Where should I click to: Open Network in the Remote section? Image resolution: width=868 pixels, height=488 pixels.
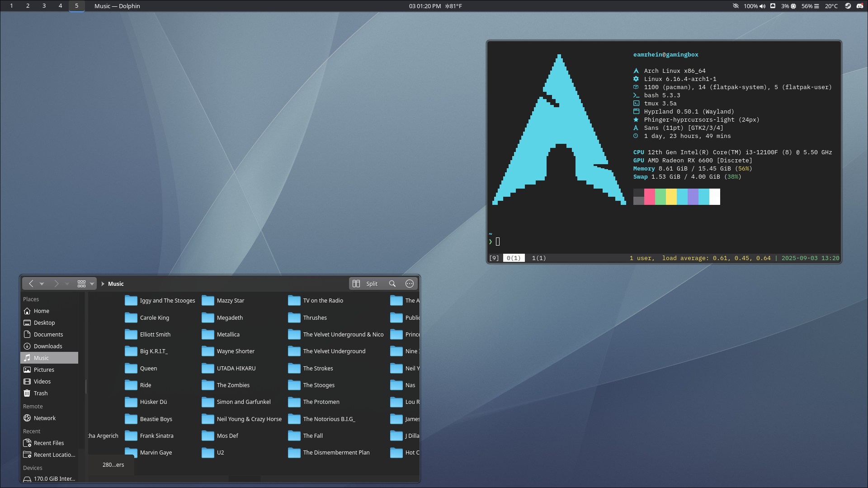tap(44, 418)
